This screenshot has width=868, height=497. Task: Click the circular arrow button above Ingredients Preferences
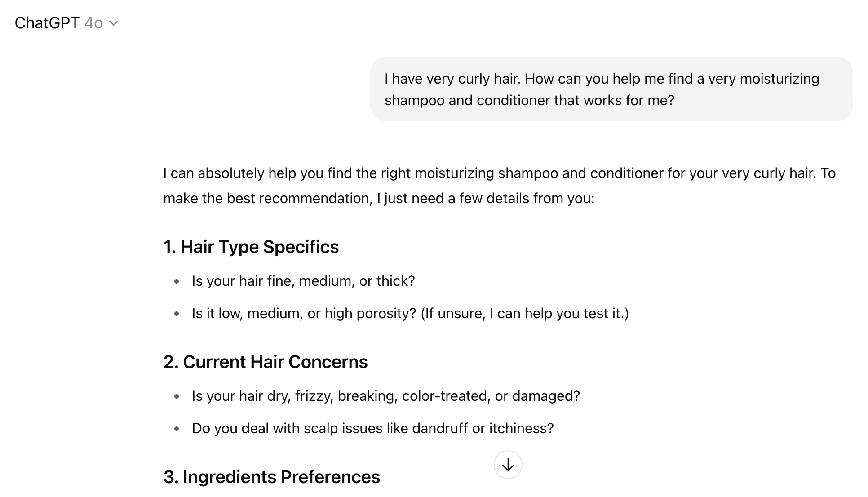click(x=508, y=464)
